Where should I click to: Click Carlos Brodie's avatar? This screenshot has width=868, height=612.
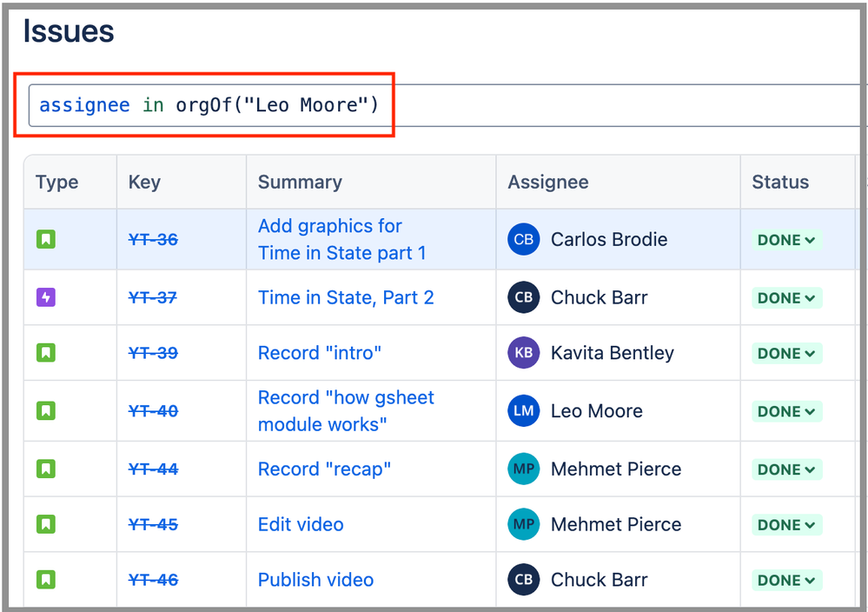pos(522,239)
